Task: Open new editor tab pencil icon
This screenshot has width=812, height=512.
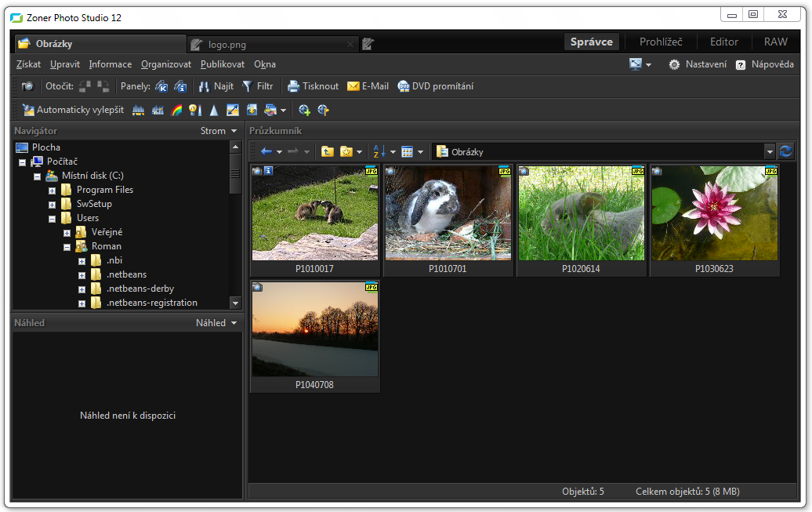Action: [368, 45]
